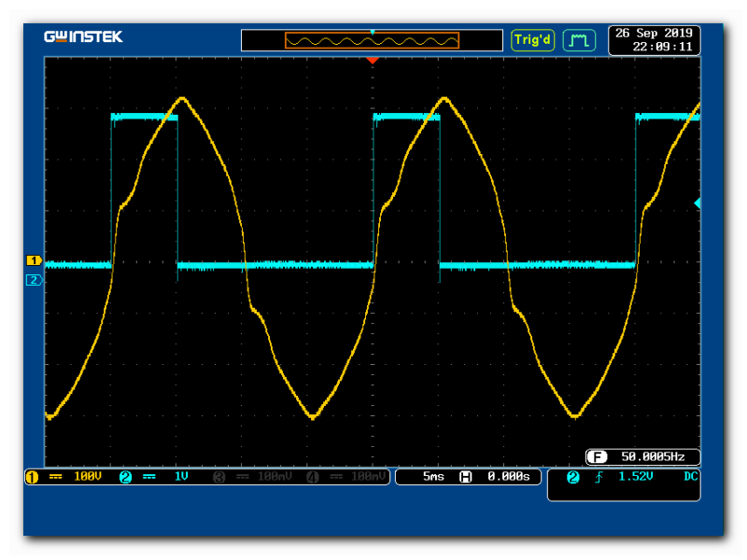Click channel 2 ground marker on left edge

[x=34, y=280]
